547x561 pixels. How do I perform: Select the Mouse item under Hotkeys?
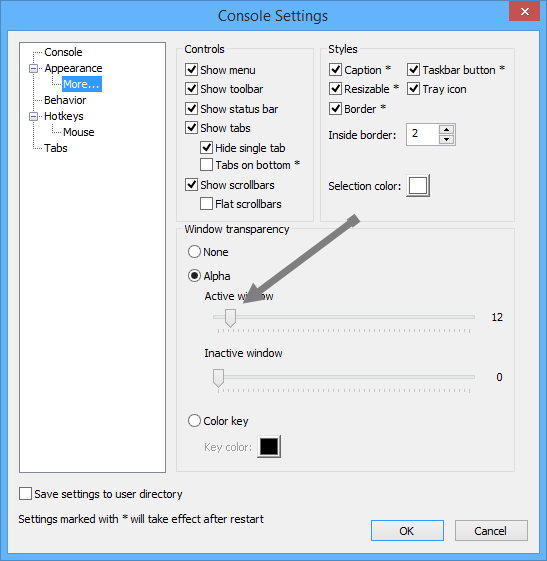point(78,132)
